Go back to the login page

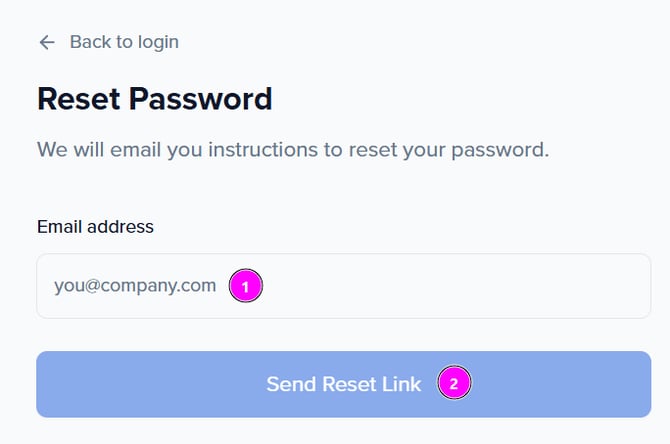pos(123,42)
